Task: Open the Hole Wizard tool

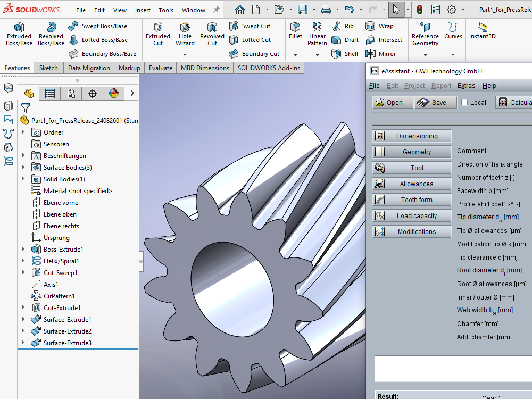Action: tap(185, 34)
